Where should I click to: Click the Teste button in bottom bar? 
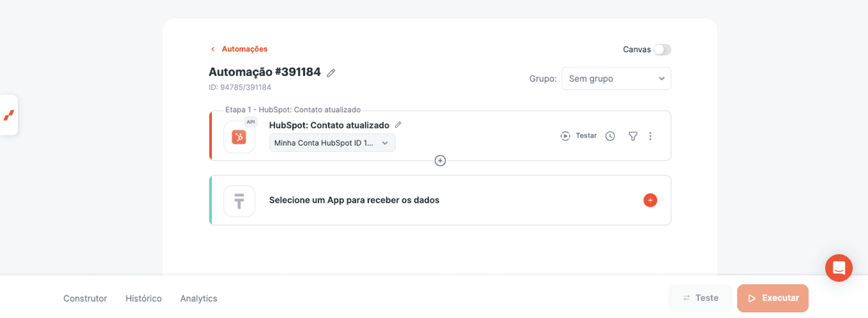(700, 298)
